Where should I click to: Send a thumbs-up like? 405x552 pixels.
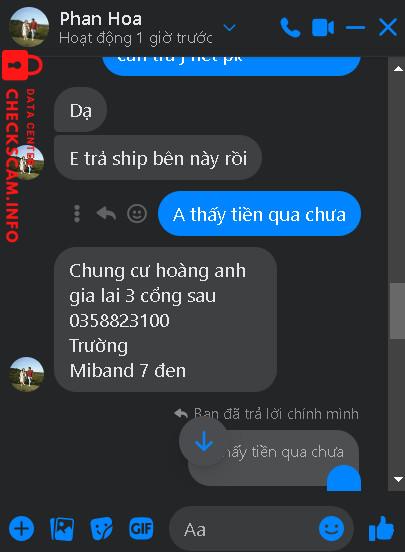[381, 528]
